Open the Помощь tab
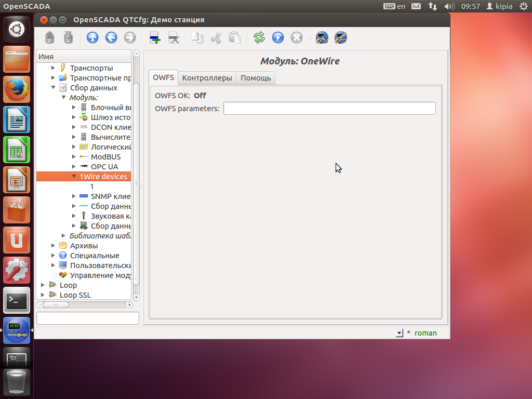Image resolution: width=532 pixels, height=399 pixels. pyautogui.click(x=256, y=78)
